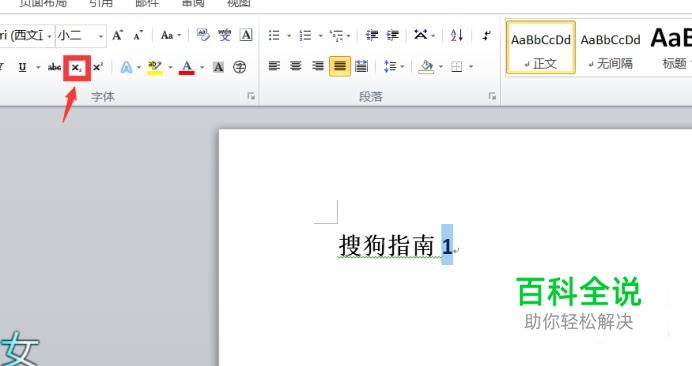Image resolution: width=692 pixels, height=366 pixels.
Task: Select the 无间隔 style
Action: tap(610, 47)
